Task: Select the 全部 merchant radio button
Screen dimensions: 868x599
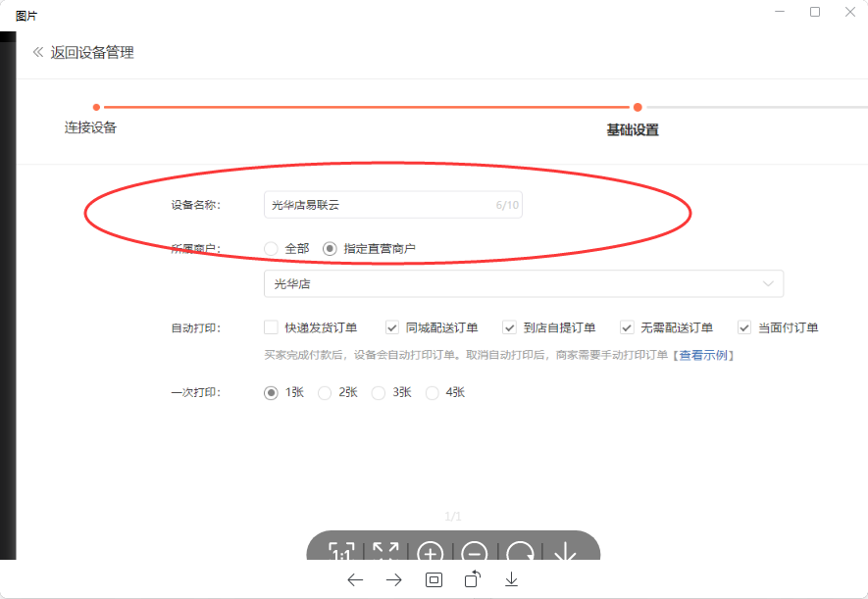Action: click(272, 249)
